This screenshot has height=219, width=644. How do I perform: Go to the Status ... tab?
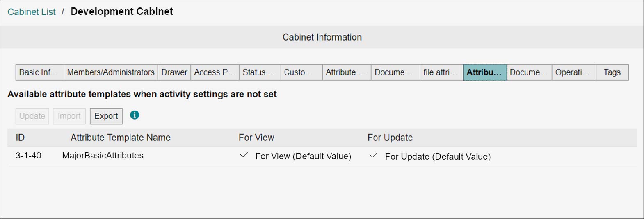(260, 72)
